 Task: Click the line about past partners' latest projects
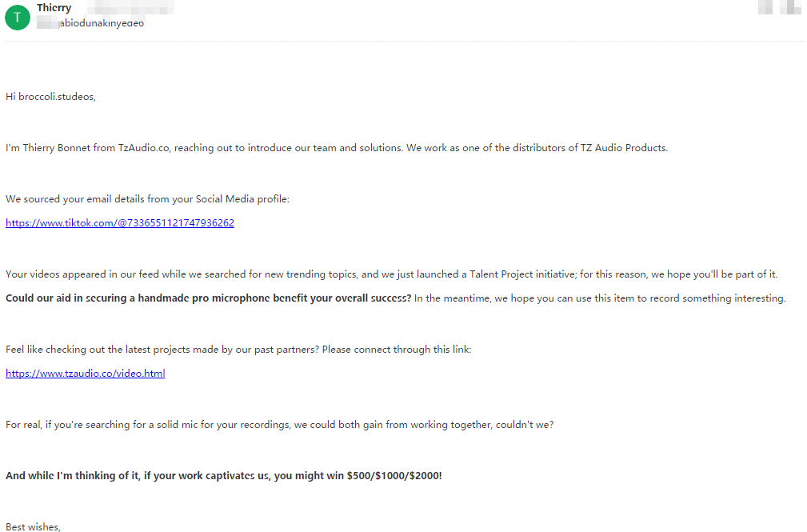(x=238, y=350)
